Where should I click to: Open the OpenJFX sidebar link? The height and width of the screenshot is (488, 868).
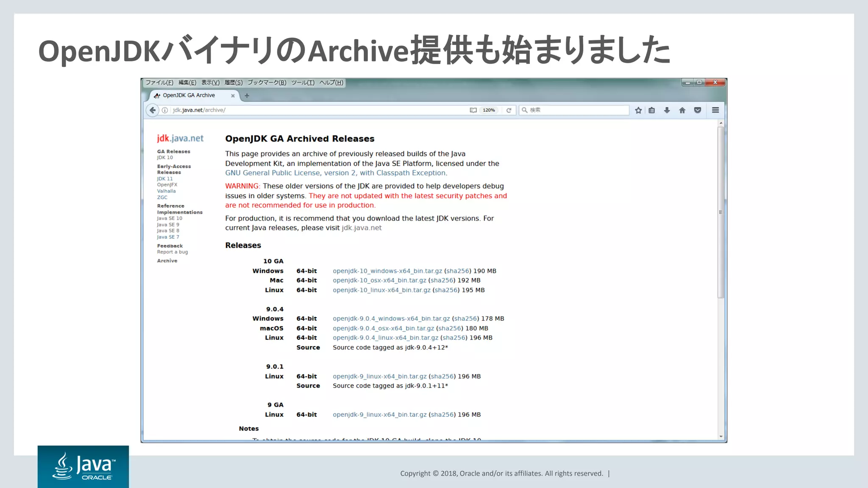coord(167,185)
